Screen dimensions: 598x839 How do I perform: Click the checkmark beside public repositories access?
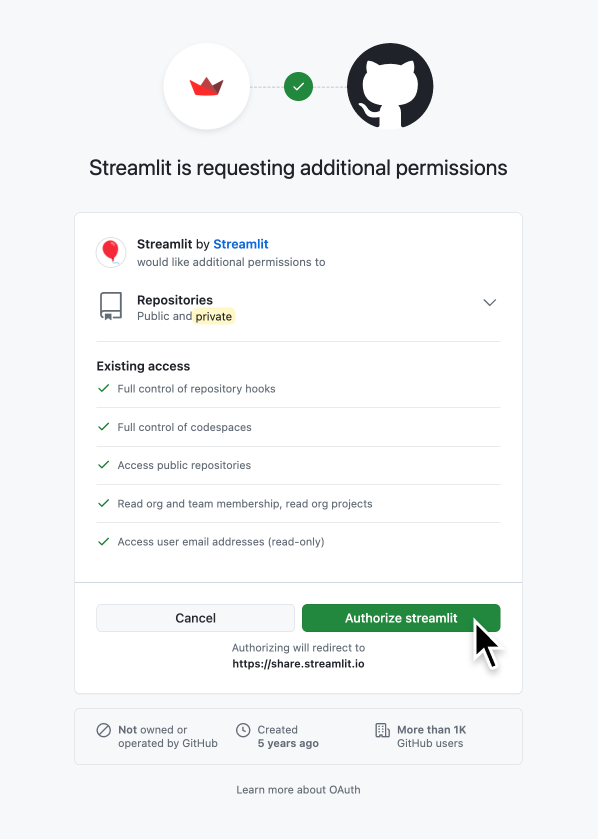[103, 464]
